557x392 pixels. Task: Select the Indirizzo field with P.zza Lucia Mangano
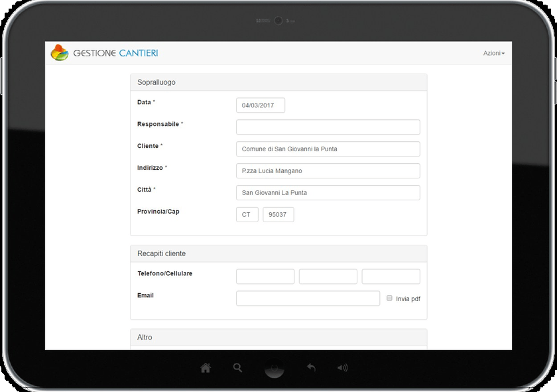tap(328, 171)
